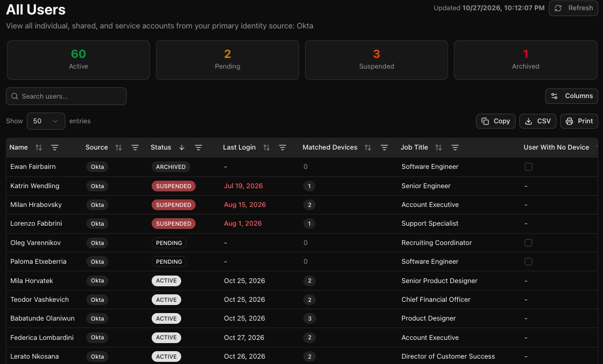
Task: Click the Refresh button
Action: point(573,8)
